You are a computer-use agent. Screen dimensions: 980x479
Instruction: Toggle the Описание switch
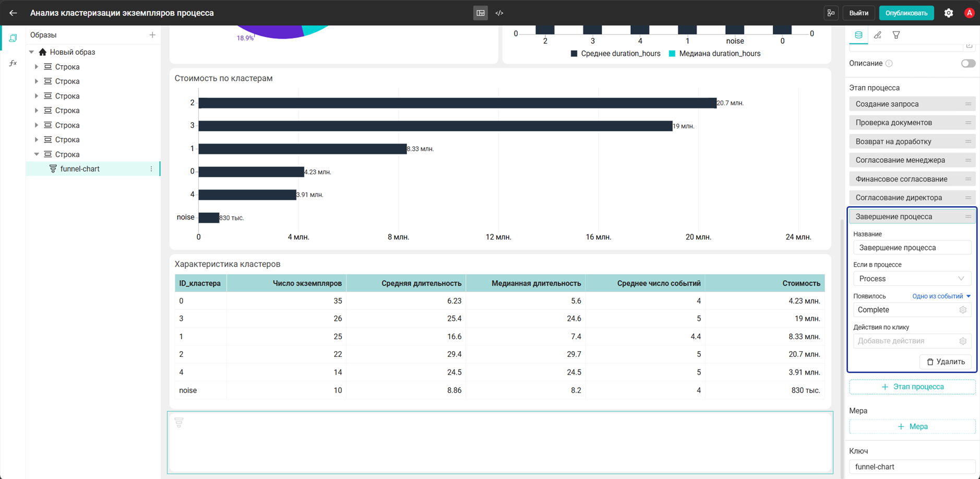coord(968,64)
